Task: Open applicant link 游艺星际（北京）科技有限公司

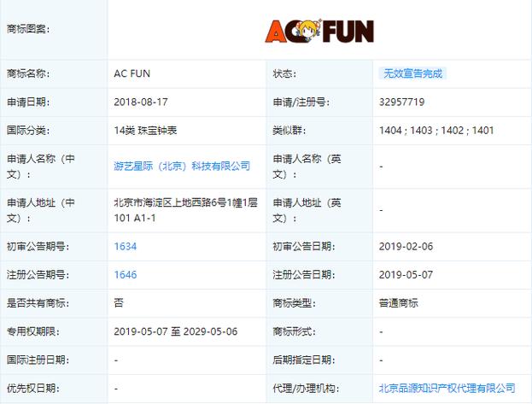Action: tap(182, 166)
